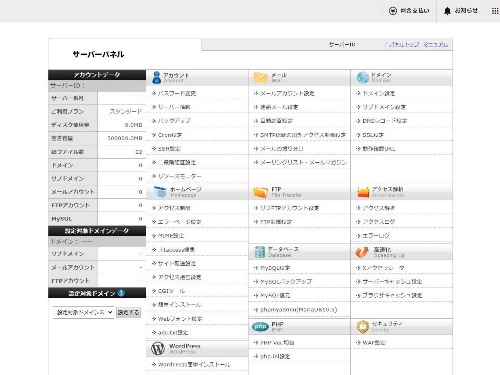Open ads.txt設定
The height and width of the screenshot is (375, 500).
[173, 332]
